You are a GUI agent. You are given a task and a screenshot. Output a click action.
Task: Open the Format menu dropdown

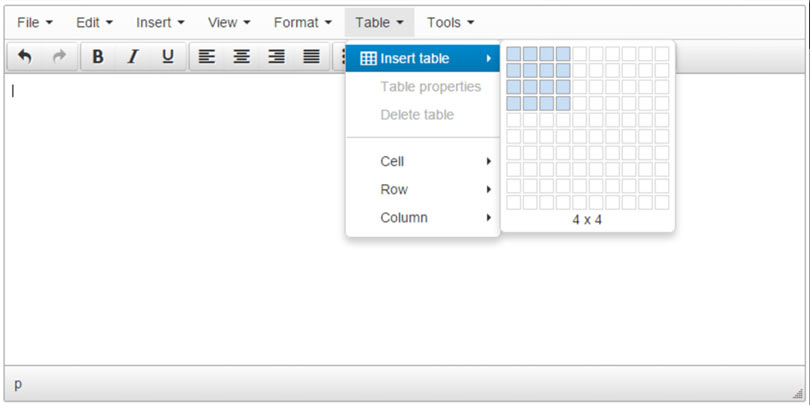point(303,23)
